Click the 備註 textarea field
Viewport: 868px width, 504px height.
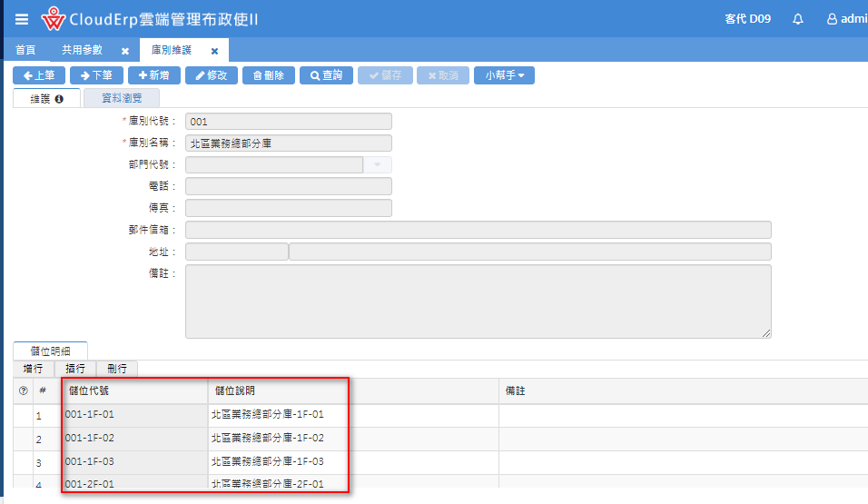pyautogui.click(x=478, y=301)
